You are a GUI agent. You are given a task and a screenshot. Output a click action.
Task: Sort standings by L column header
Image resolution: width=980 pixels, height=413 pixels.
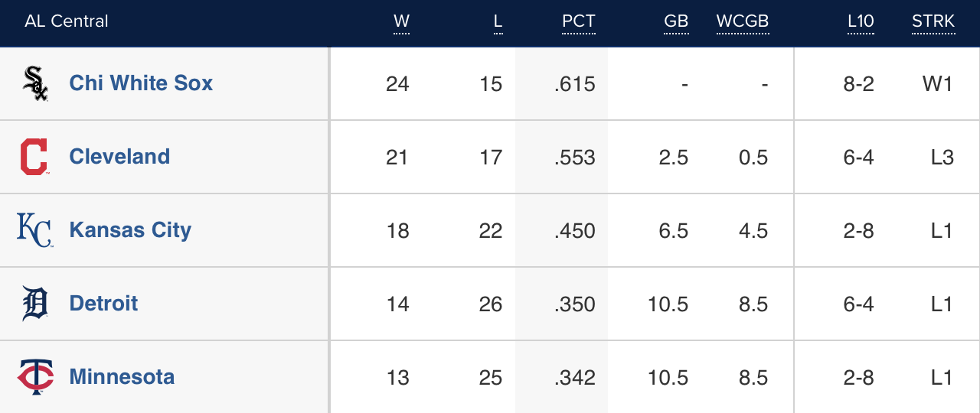(x=498, y=21)
